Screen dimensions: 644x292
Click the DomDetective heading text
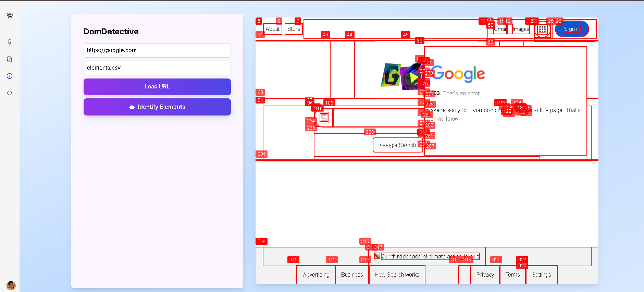[x=111, y=32]
